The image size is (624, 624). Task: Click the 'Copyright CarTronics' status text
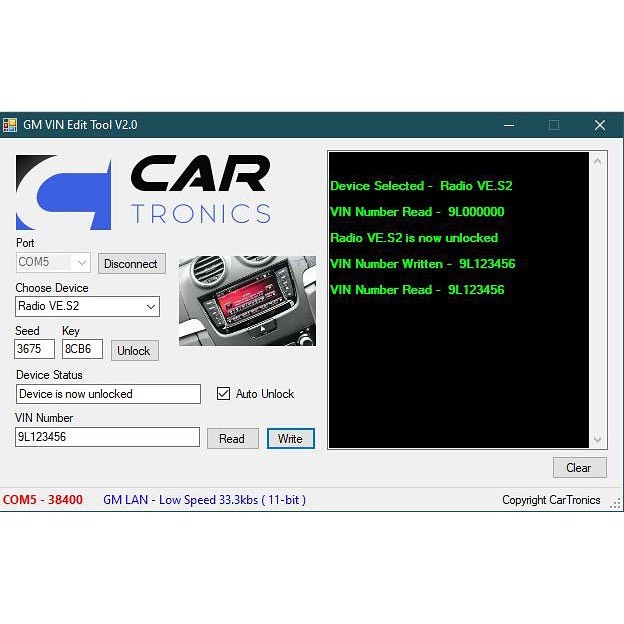point(551,500)
